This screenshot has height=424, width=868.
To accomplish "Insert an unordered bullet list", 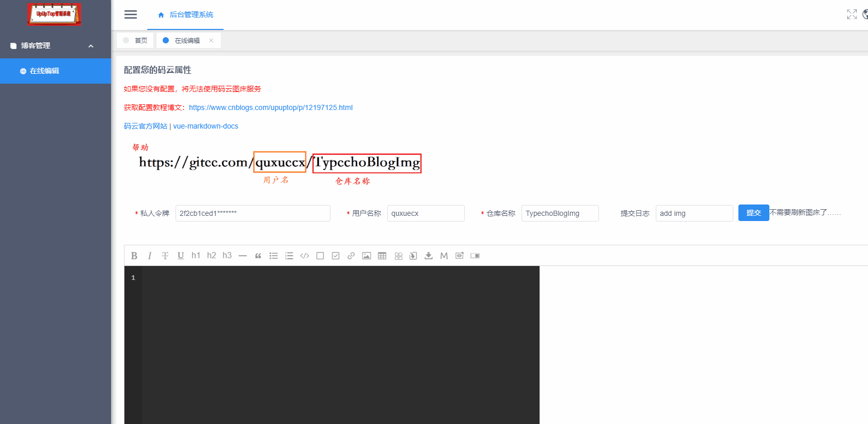I will pyautogui.click(x=274, y=256).
